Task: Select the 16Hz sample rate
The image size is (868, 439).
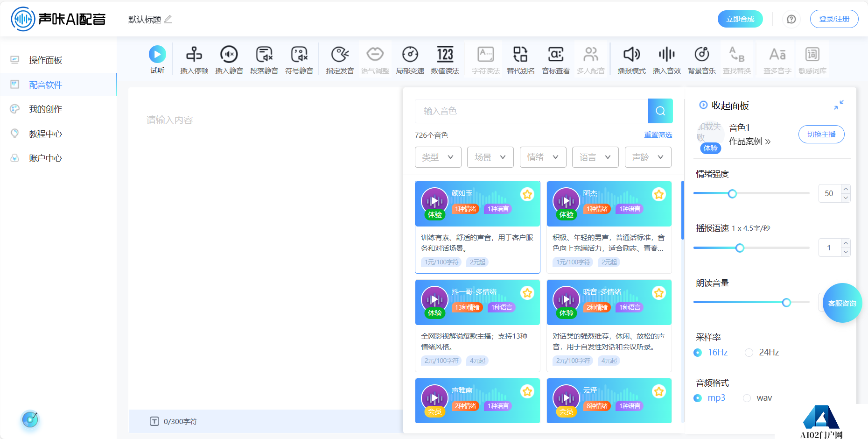Action: [x=711, y=353]
